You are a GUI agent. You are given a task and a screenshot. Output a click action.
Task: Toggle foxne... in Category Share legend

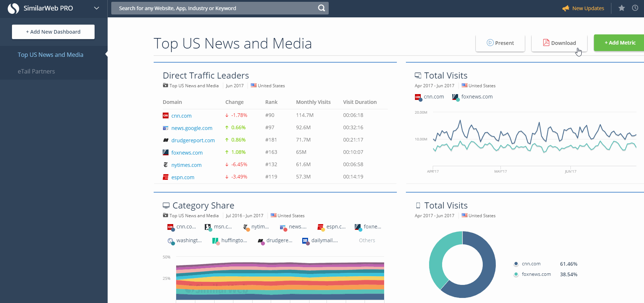(368, 227)
